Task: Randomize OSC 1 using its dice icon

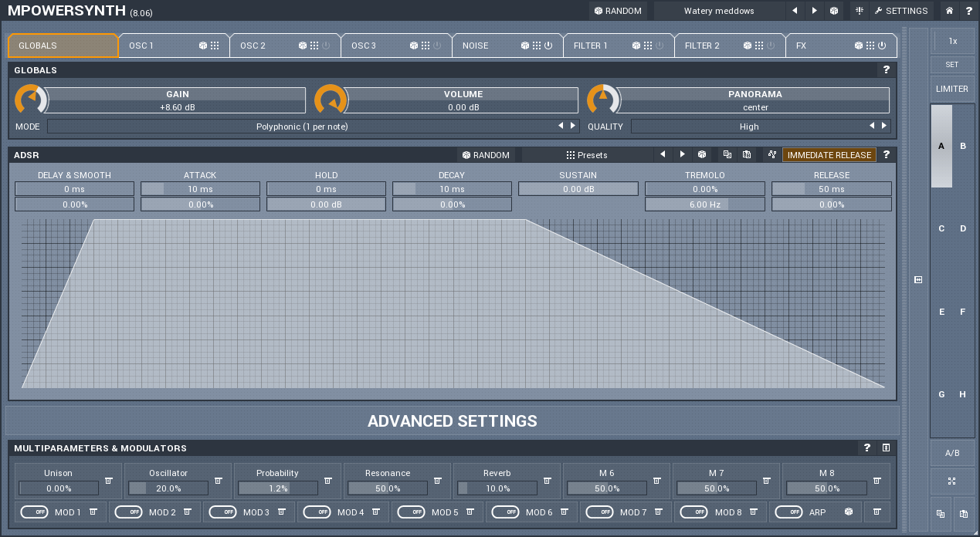Action: pyautogui.click(x=203, y=46)
